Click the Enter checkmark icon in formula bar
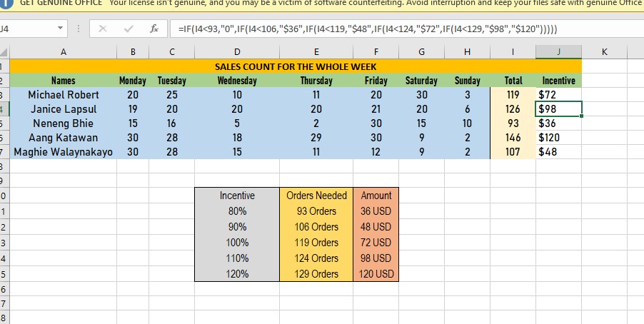 click(128, 29)
